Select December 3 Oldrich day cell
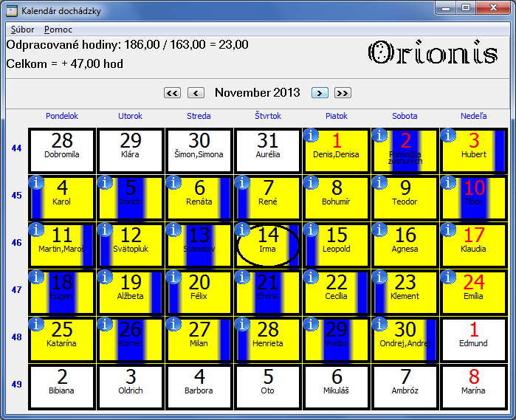 click(x=131, y=387)
